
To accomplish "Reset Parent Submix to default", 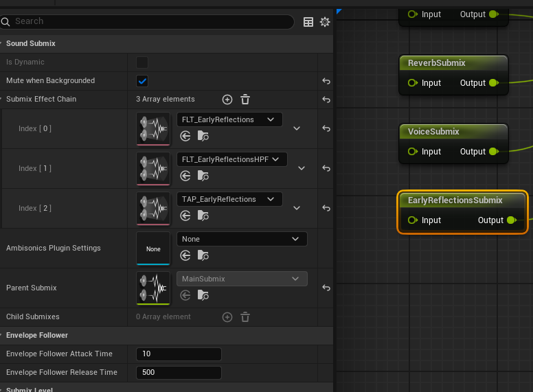I will pos(326,288).
